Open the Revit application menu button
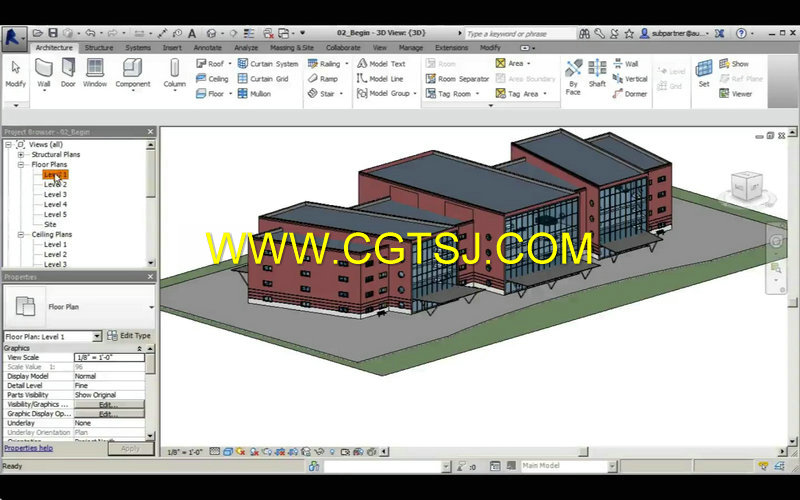Image resolution: width=800 pixels, height=500 pixels. pos(14,39)
